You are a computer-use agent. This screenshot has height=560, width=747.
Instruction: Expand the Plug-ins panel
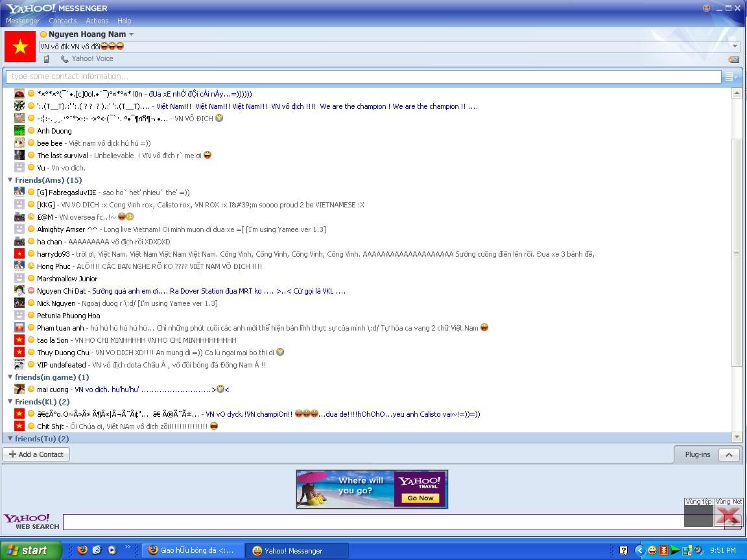(729, 454)
